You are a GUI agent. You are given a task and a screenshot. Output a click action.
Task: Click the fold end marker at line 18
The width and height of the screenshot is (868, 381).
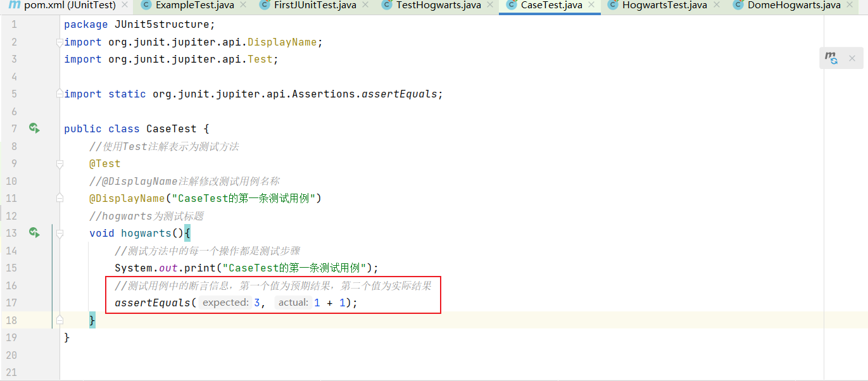(60, 320)
